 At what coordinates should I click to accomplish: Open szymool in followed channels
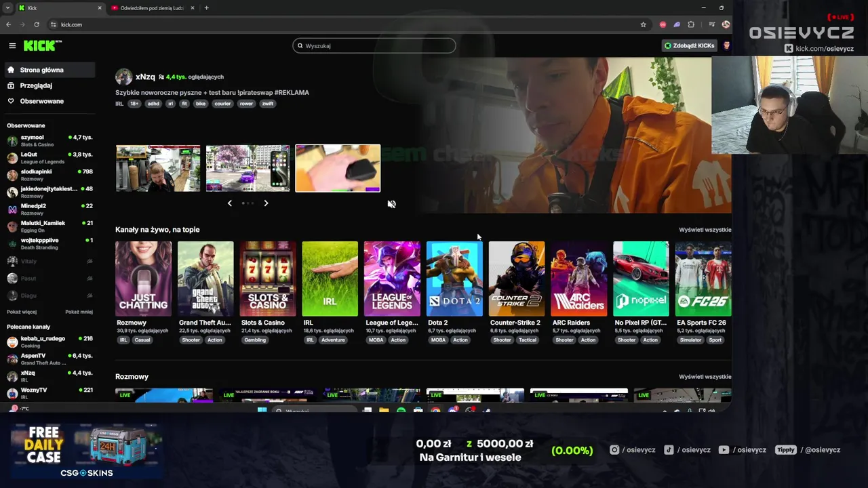(50, 140)
